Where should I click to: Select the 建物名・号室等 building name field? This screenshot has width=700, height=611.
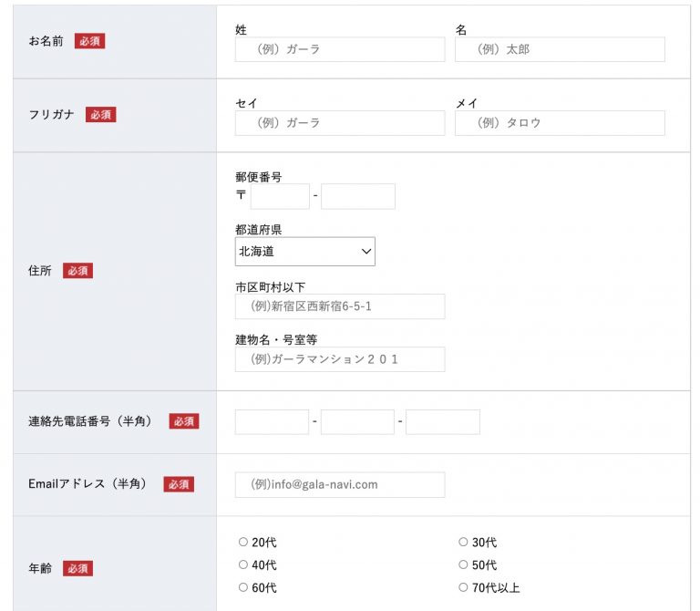pos(340,359)
